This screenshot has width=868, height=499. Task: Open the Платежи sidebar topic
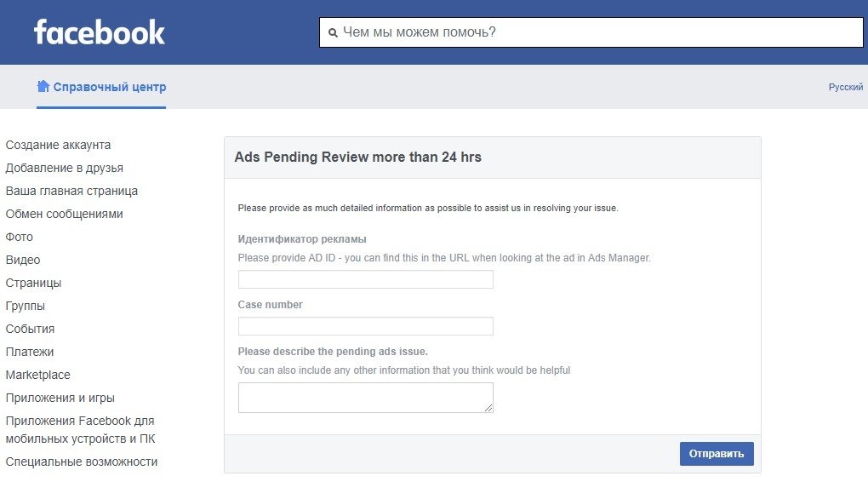[30, 352]
